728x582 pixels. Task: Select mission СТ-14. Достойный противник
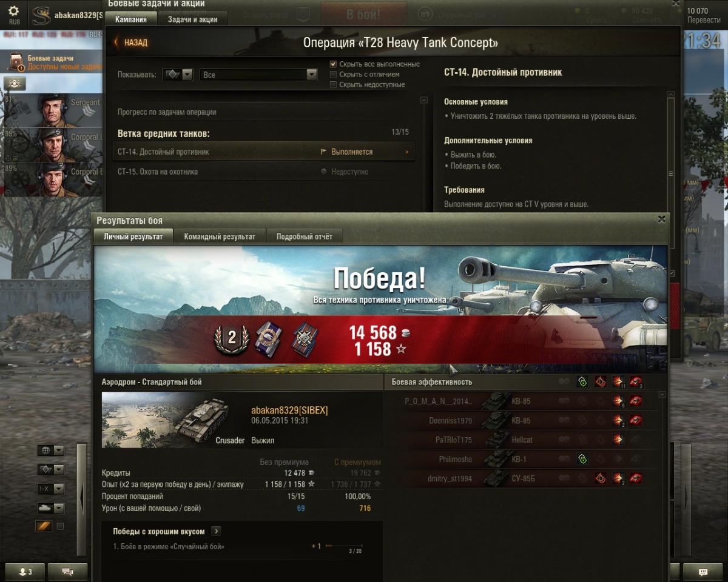(x=263, y=152)
